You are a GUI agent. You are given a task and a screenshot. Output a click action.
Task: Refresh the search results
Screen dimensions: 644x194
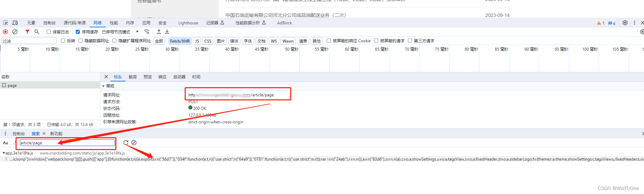point(126,143)
